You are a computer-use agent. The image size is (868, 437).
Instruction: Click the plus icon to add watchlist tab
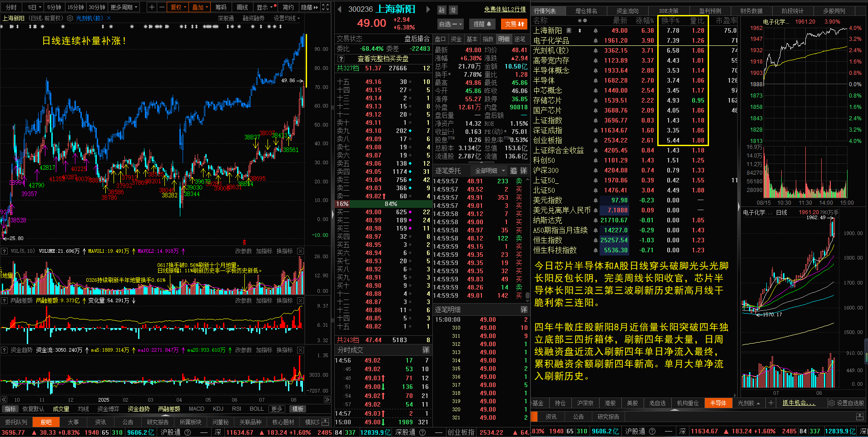(x=771, y=403)
